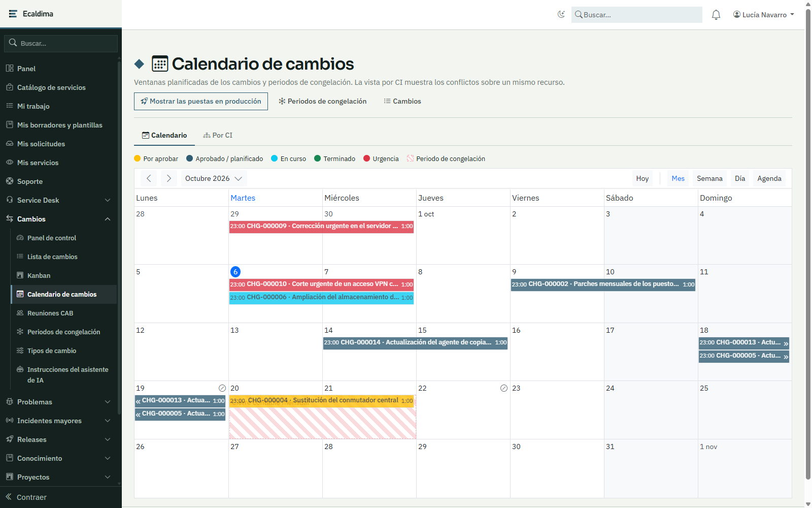
Task: Toggle Aprobado / planificado legend filter
Action: coord(225,158)
